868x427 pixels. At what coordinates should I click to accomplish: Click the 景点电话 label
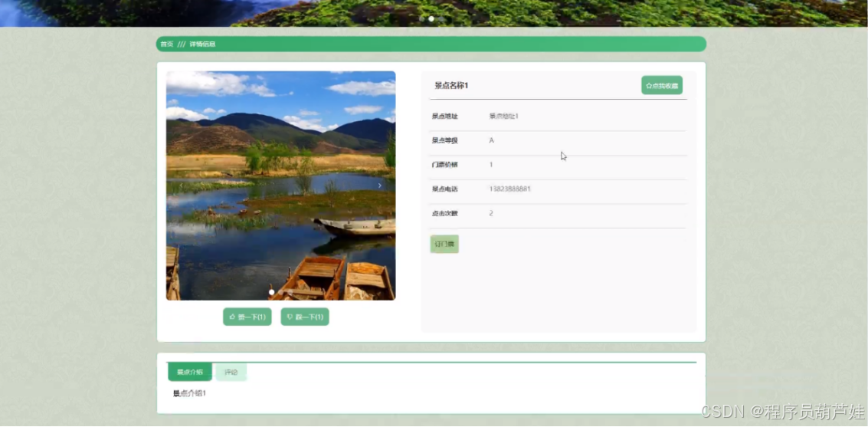(445, 189)
